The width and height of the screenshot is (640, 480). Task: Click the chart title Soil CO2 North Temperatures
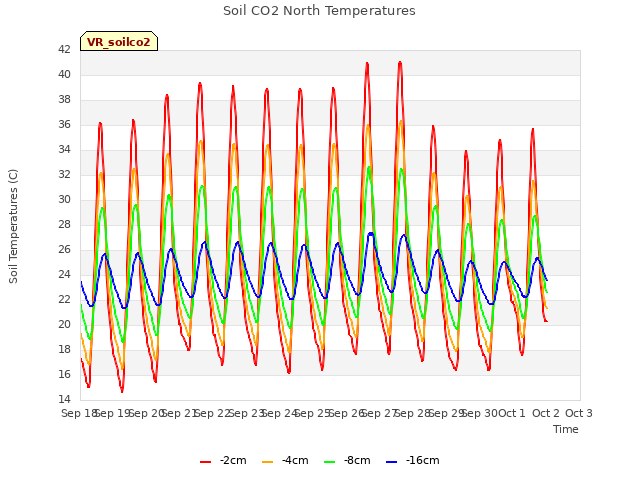pyautogui.click(x=319, y=11)
